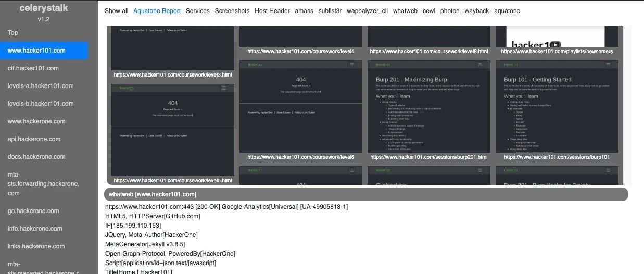Open the Show all tab
The width and height of the screenshot is (644, 274).
pos(116,11)
